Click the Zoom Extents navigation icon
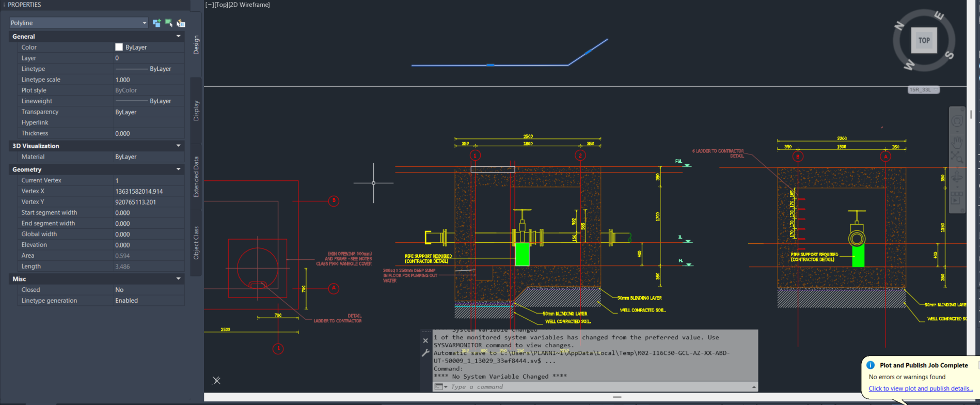This screenshot has height=405, width=980. 957,157
